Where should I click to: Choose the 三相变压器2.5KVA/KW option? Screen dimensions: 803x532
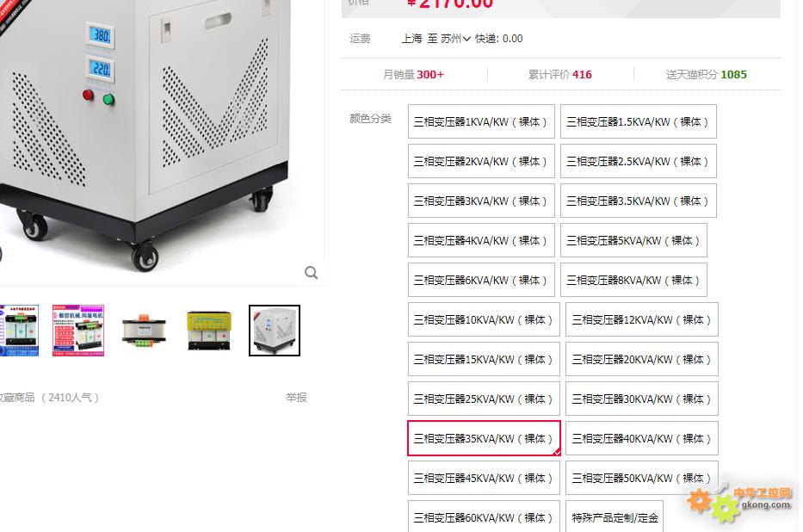[x=638, y=161]
